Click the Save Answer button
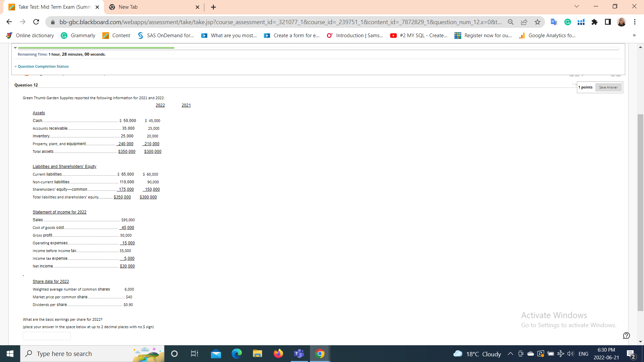Image resolution: width=644 pixels, height=362 pixels. 608,87
